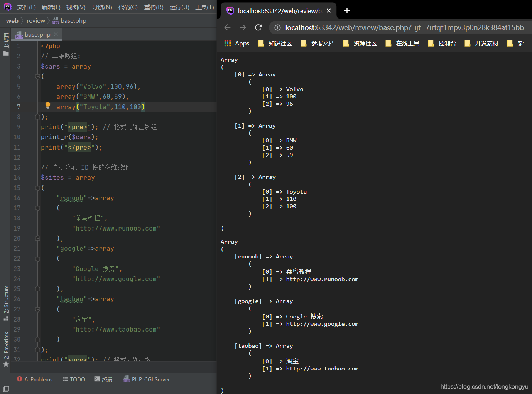Viewport: 532px width, 394px height.
Task: Collapse the taobao array fold at line 27
Action: tap(38, 309)
